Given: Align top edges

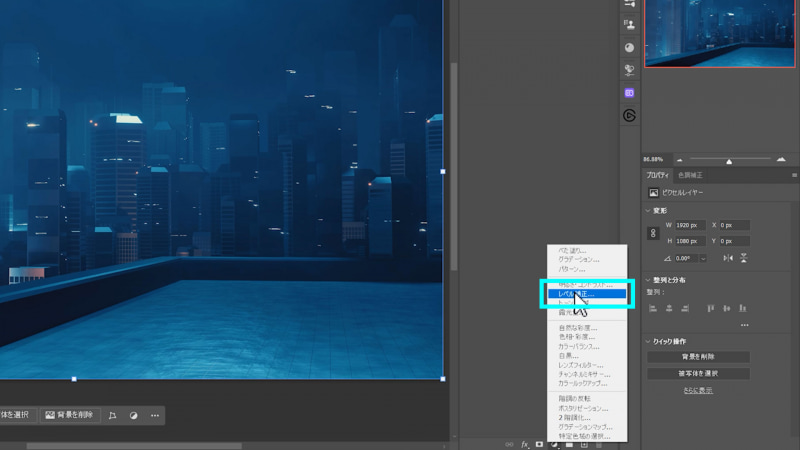Looking at the screenshot, I should point(711,308).
